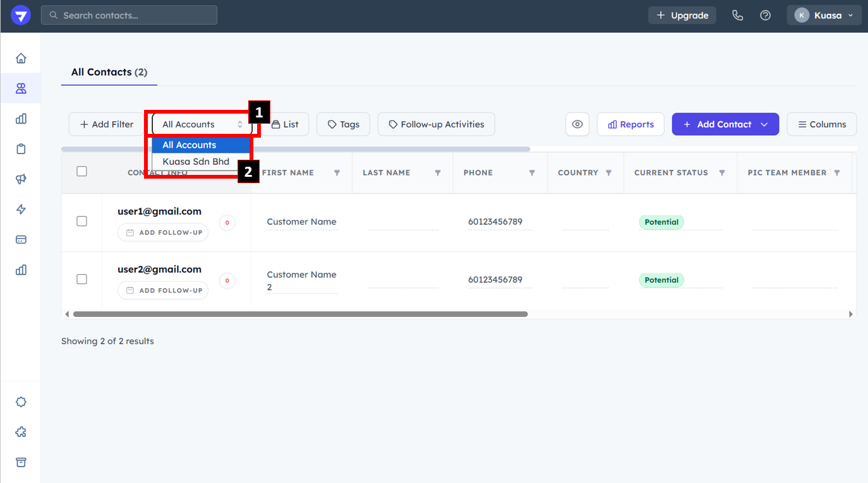
Task: Open the puzzle piece integrations icon
Action: click(21, 432)
